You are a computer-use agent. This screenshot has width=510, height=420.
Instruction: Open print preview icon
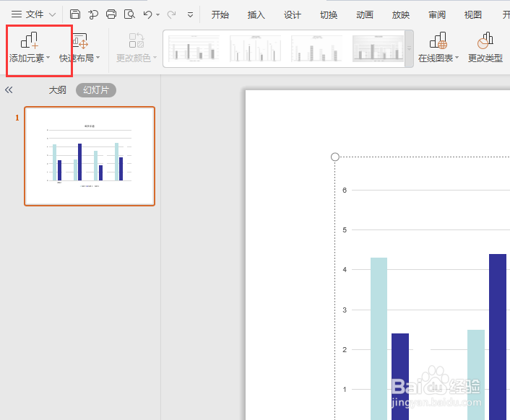pos(129,14)
